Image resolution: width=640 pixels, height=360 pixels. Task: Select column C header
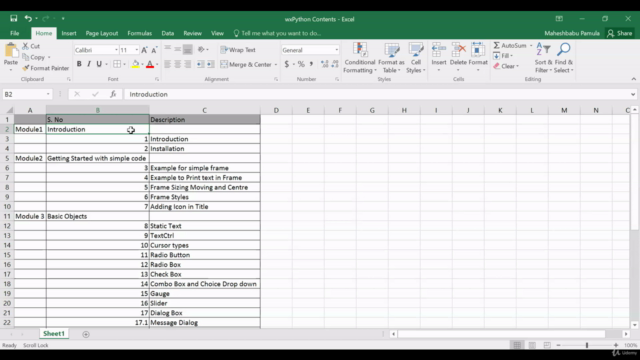[x=204, y=110]
